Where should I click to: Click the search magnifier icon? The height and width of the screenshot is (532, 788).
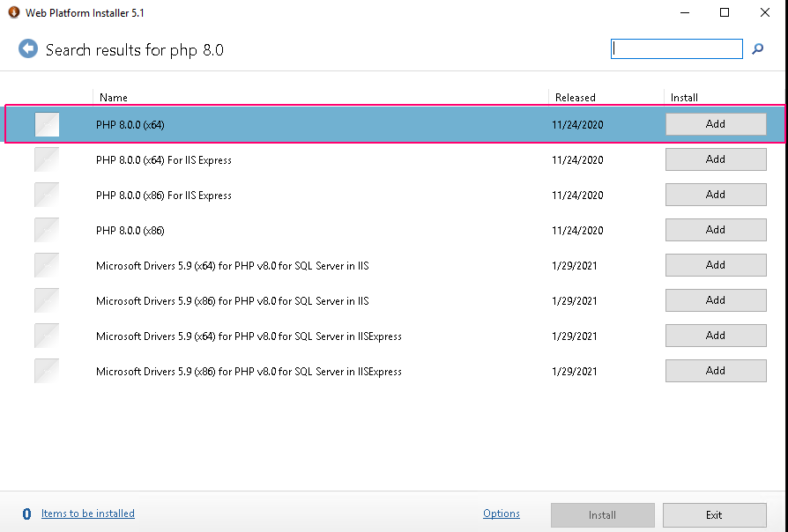point(757,48)
